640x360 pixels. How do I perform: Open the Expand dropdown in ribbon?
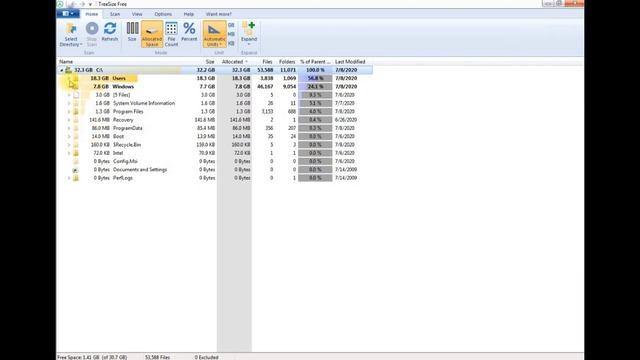(249, 34)
